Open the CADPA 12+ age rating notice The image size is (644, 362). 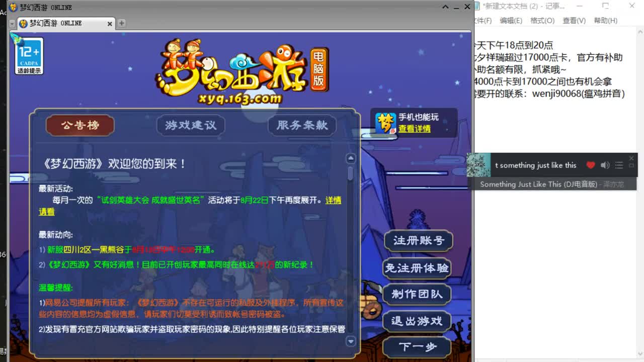[30, 55]
